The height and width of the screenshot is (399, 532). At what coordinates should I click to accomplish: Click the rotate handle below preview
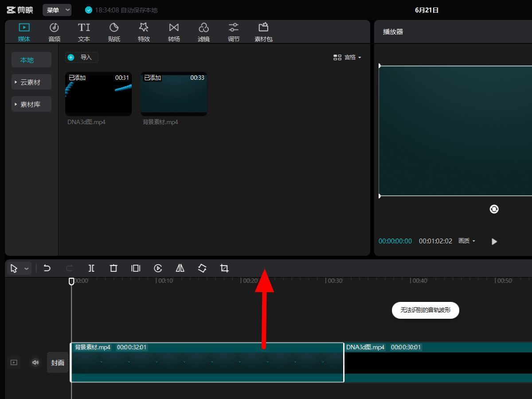tap(494, 209)
